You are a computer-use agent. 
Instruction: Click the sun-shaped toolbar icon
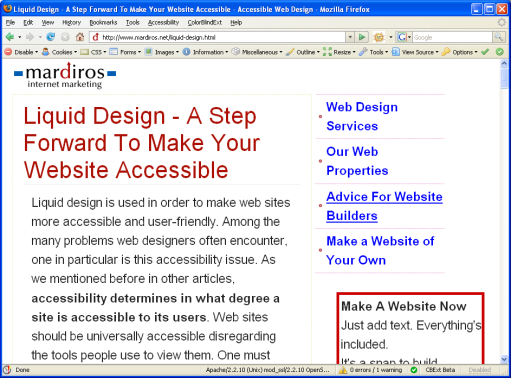point(379,37)
